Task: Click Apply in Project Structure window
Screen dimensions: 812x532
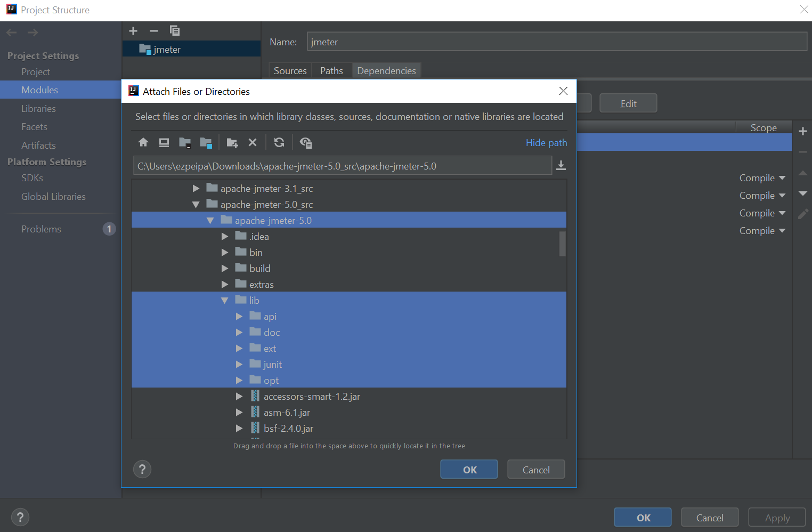Action: tap(777, 518)
